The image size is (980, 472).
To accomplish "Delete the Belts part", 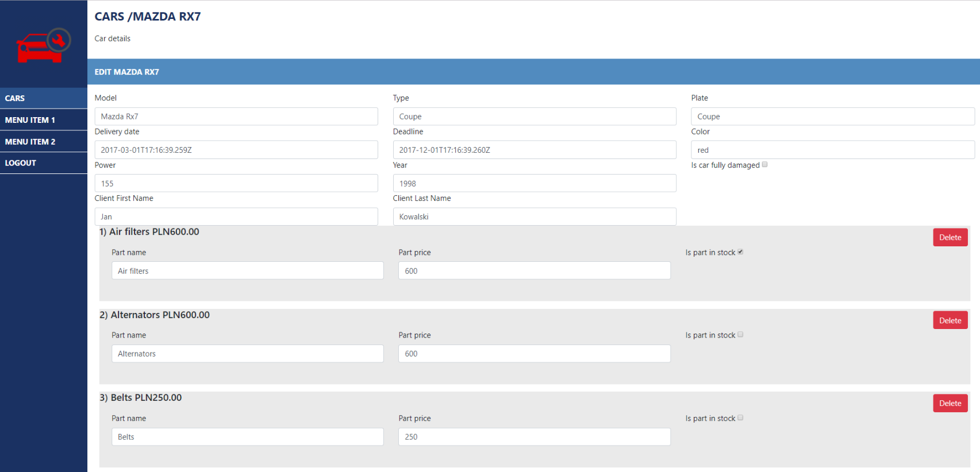I will pos(950,403).
